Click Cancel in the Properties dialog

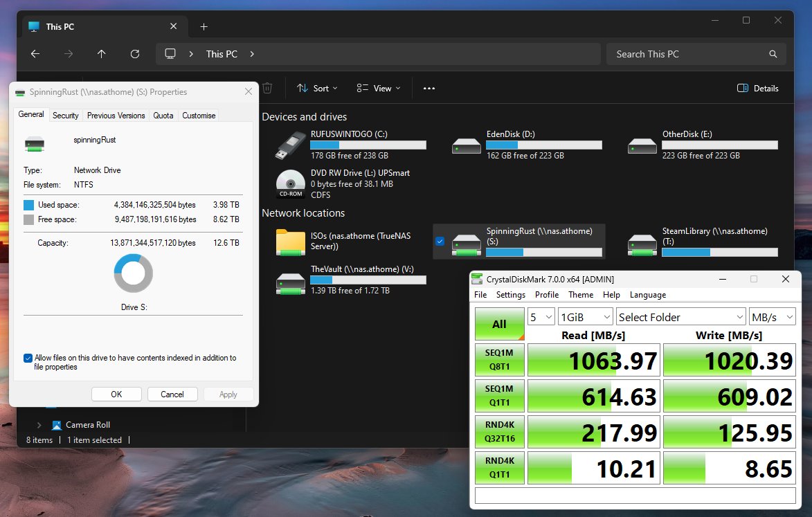click(x=172, y=394)
